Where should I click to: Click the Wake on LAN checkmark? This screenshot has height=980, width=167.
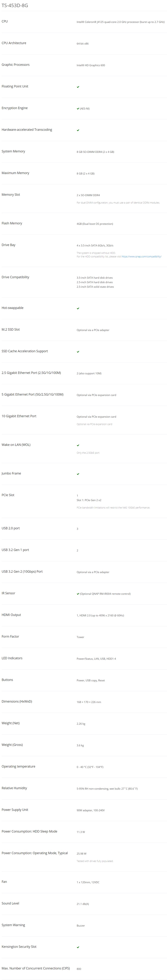click(x=78, y=445)
